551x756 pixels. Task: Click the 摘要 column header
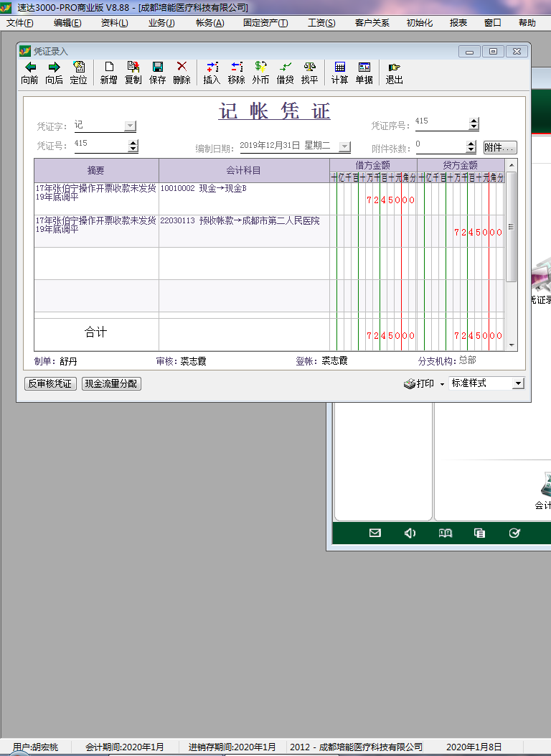96,170
